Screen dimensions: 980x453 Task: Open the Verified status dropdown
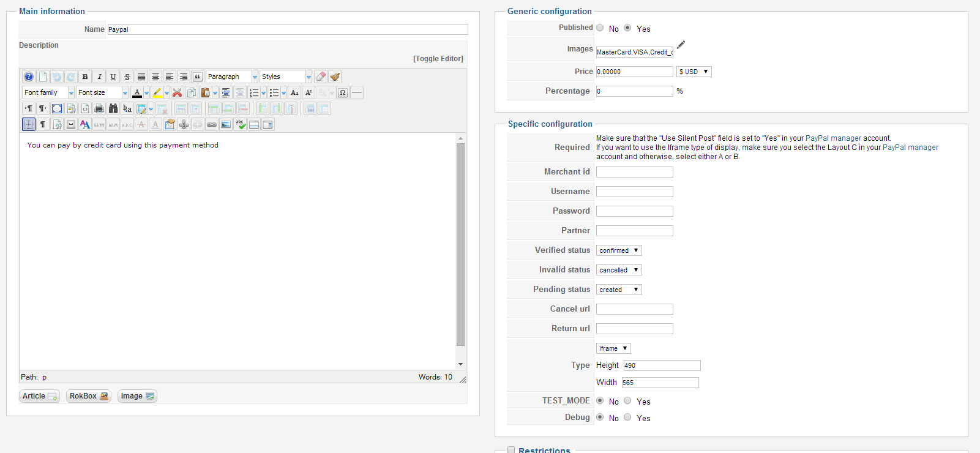(619, 250)
